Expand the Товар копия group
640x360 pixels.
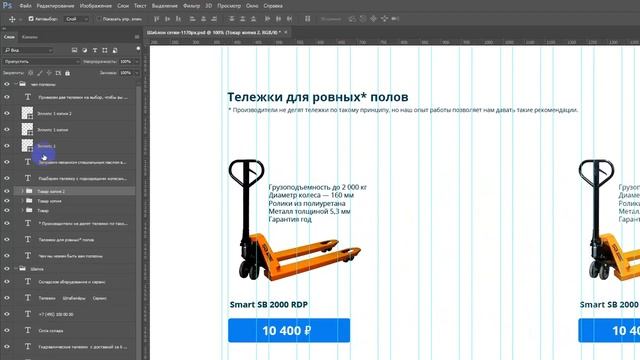(x=22, y=201)
